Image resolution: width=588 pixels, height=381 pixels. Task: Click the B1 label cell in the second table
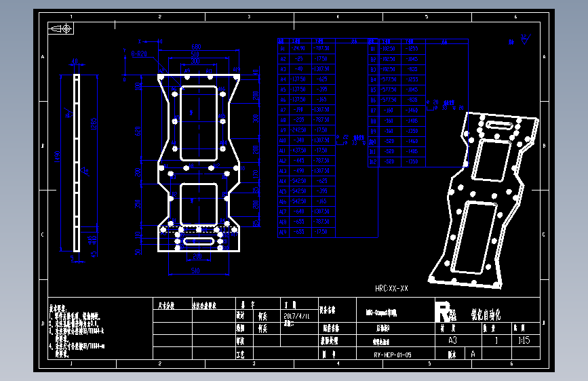click(373, 49)
